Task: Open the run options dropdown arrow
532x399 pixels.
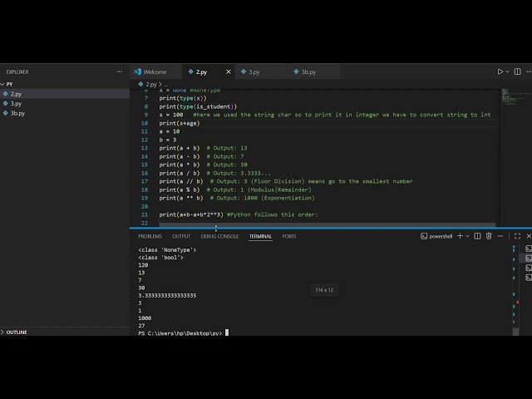Action: [x=507, y=71]
